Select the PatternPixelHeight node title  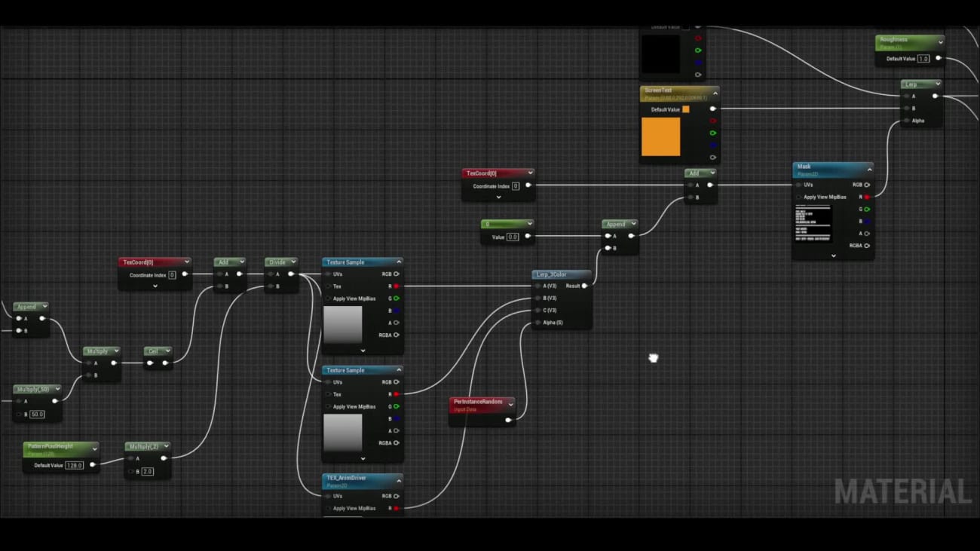coord(49,446)
